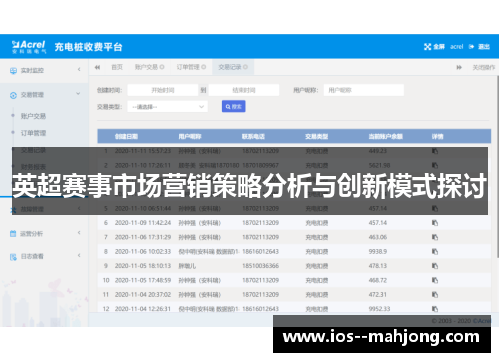Collapse the 交易管理 sidebar chevron
Screen dimensions: 500x362
pyautogui.click(x=78, y=94)
